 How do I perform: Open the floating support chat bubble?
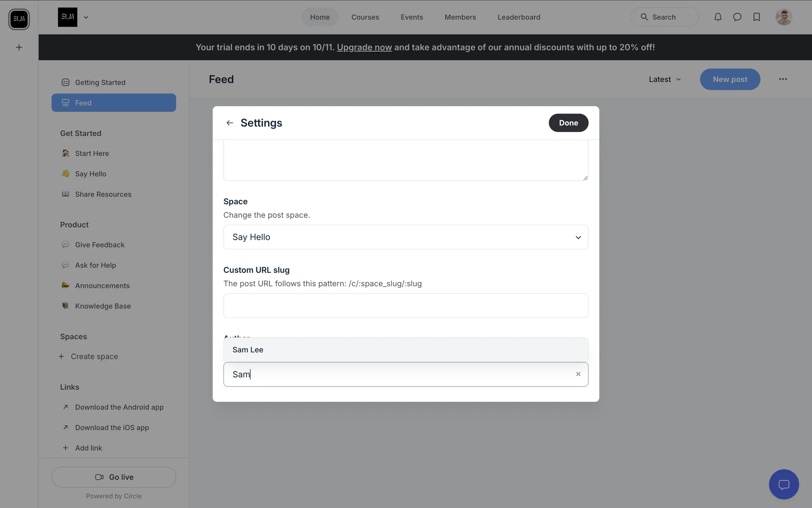click(x=784, y=484)
